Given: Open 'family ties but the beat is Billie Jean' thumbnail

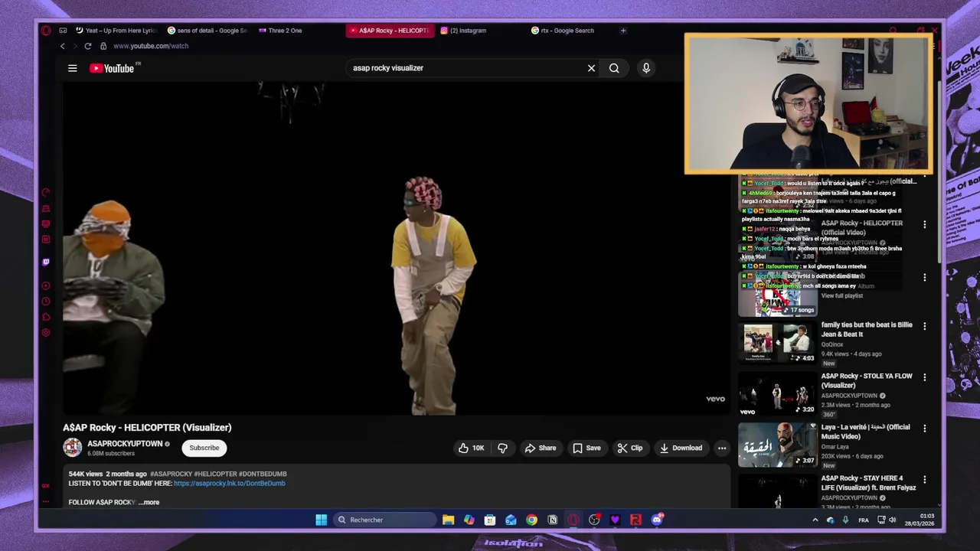Looking at the screenshot, I should pos(777,342).
